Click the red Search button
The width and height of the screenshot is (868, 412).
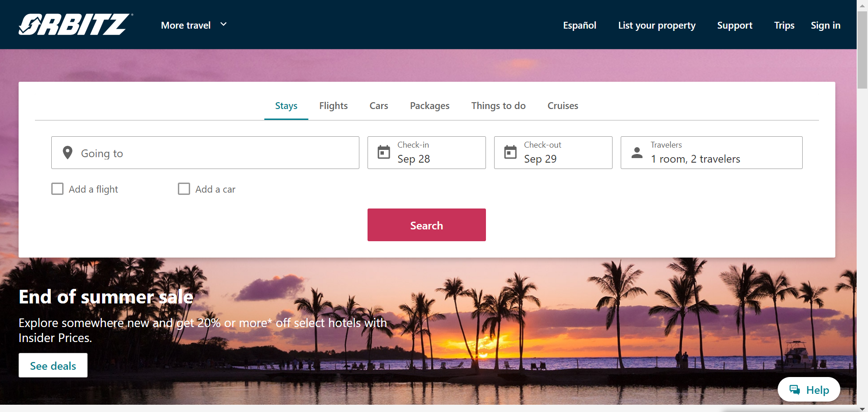pyautogui.click(x=427, y=225)
